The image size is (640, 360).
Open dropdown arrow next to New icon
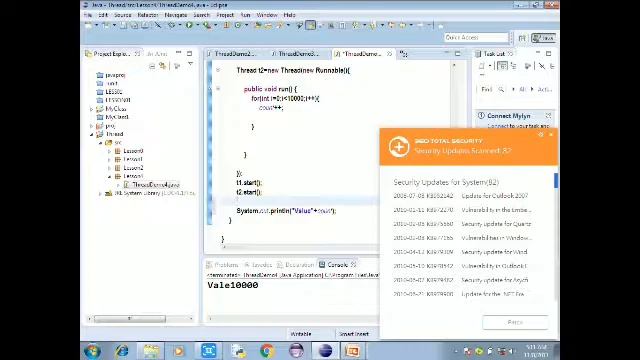tap(96, 25)
